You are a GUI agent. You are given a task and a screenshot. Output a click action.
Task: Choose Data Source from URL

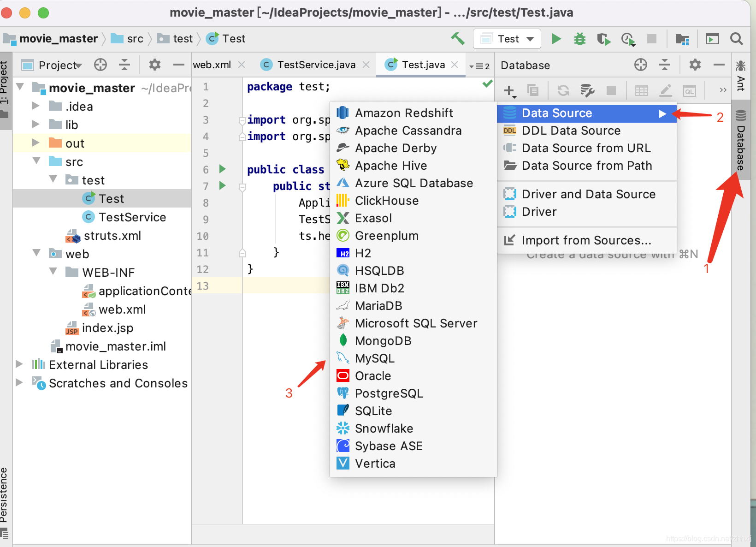(587, 149)
